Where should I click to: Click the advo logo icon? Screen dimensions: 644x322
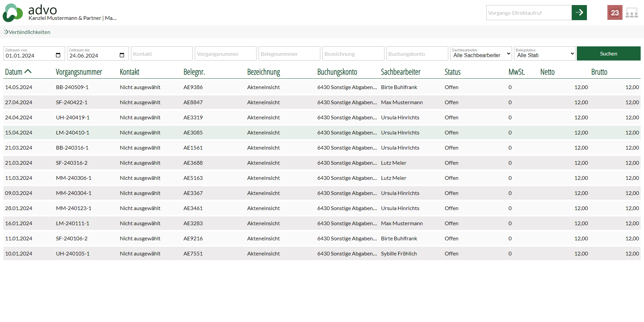(x=13, y=13)
